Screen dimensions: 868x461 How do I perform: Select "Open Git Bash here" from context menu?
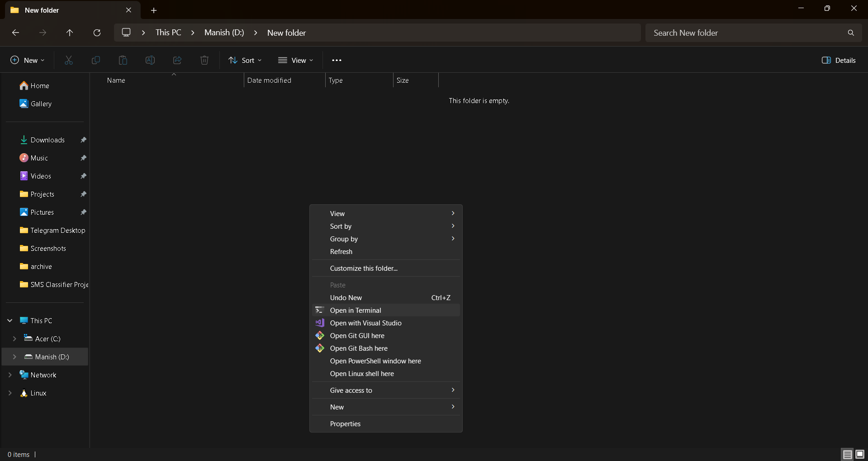click(x=358, y=348)
